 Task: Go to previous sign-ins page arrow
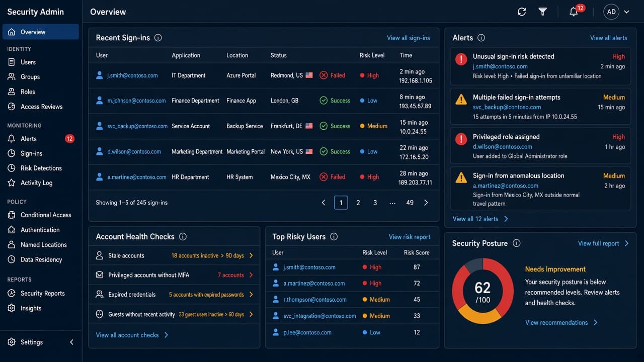[324, 203]
